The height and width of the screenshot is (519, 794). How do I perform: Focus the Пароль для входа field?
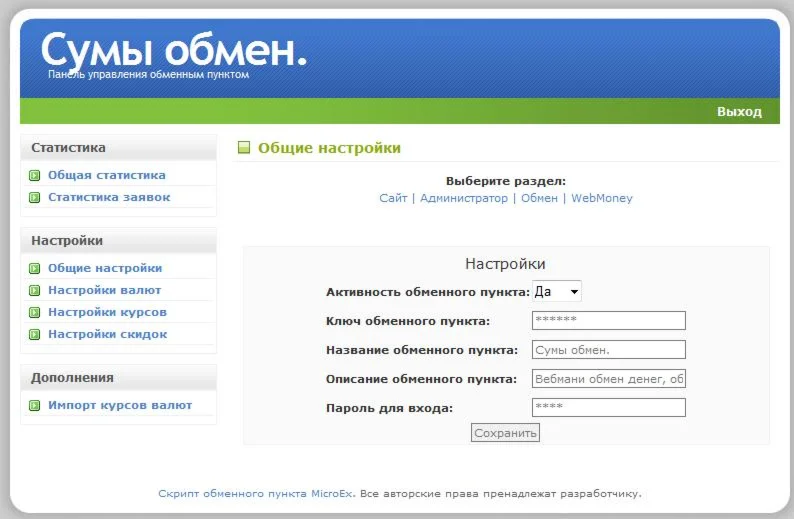point(609,407)
